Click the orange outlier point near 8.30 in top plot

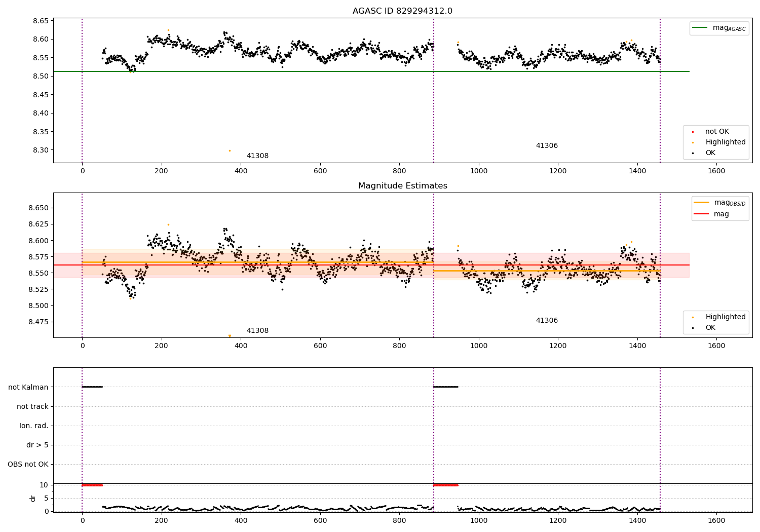[230, 150]
